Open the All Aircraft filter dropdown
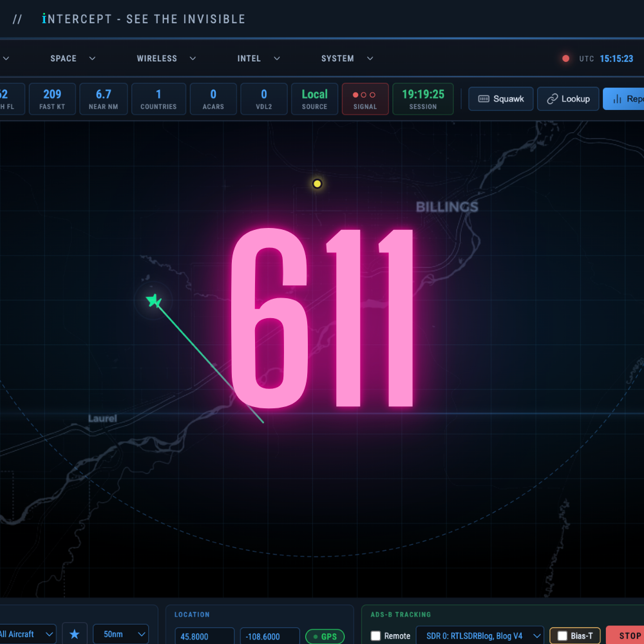This screenshot has height=644, width=644. point(26,634)
